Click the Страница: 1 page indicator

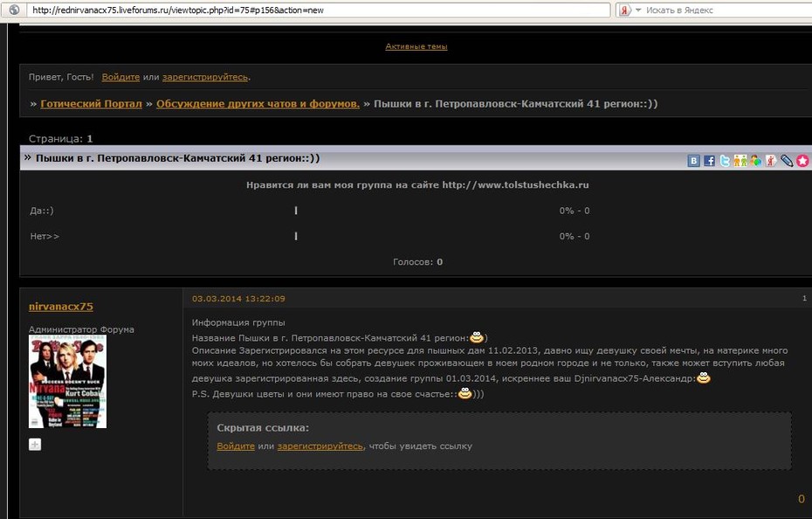(60, 139)
